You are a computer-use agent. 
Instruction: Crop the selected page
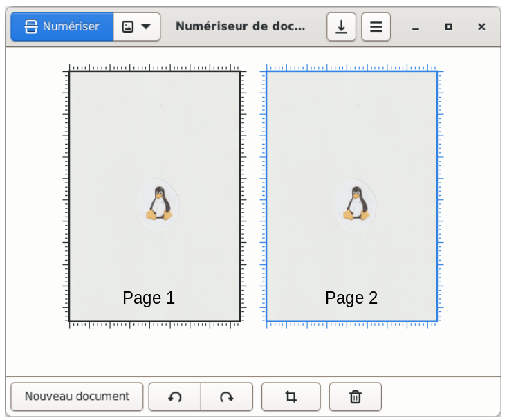point(291,396)
